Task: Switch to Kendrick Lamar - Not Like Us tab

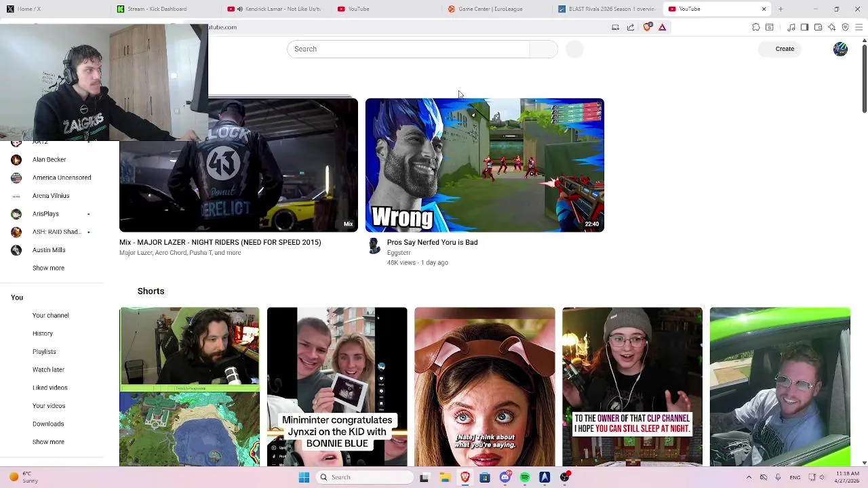Action: click(275, 9)
